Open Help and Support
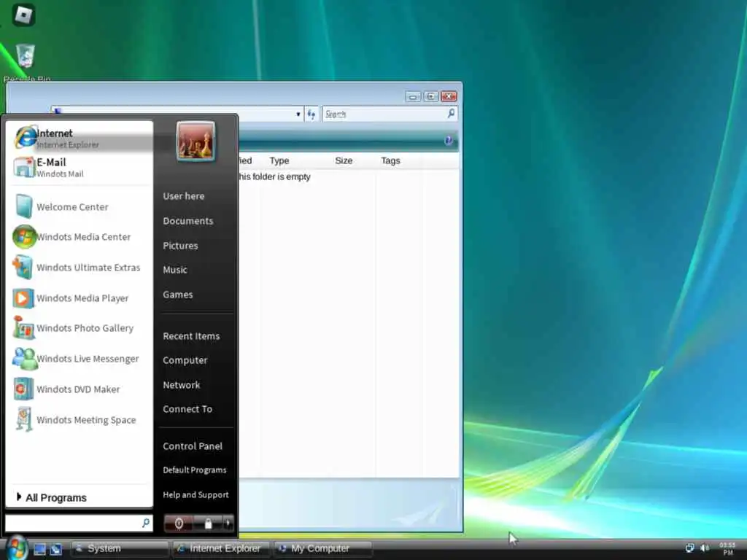This screenshot has width=747, height=560. (196, 495)
